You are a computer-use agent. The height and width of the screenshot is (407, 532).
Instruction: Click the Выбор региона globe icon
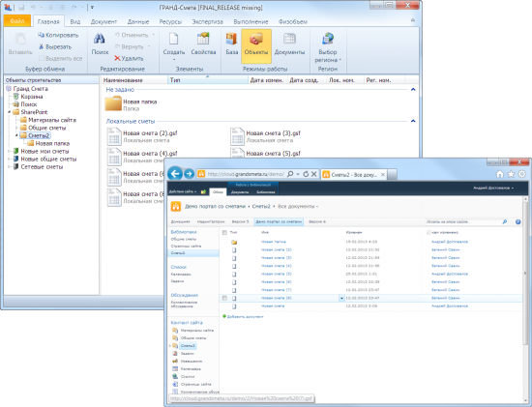coord(327,39)
